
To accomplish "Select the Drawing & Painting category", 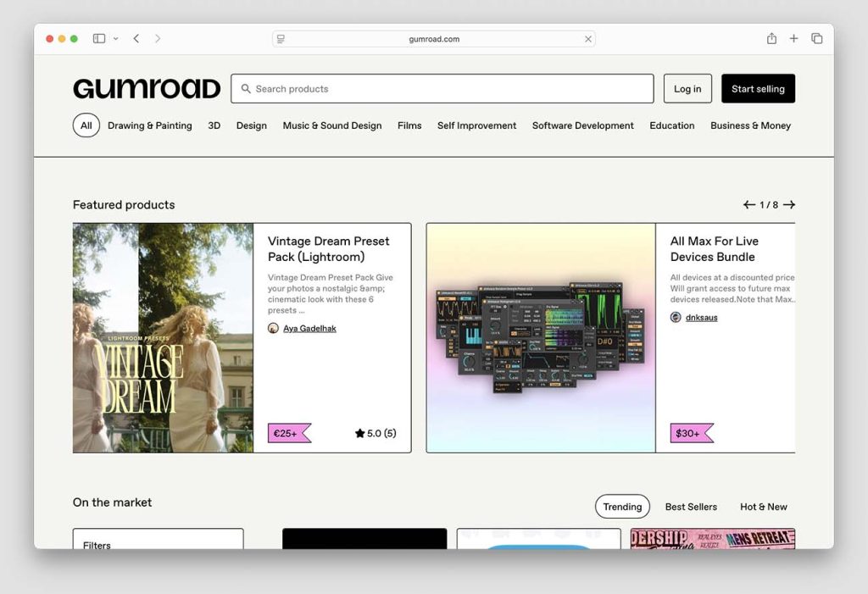I will (149, 125).
